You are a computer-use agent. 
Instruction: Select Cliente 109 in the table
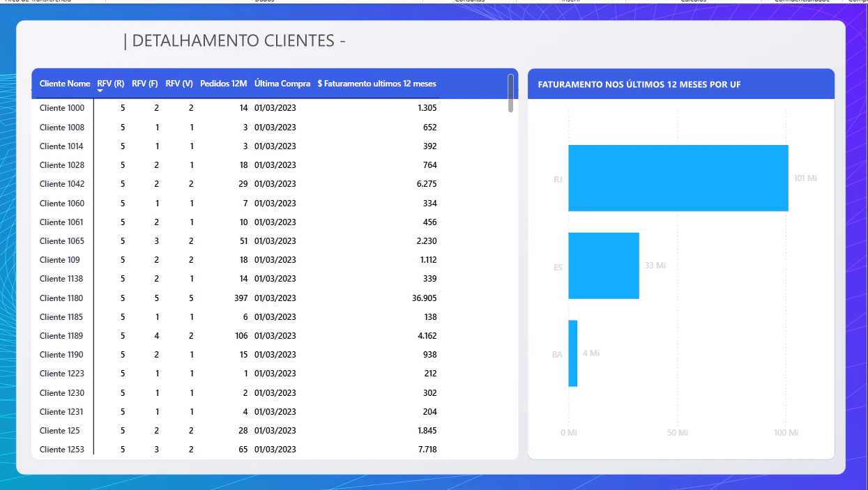tap(60, 260)
